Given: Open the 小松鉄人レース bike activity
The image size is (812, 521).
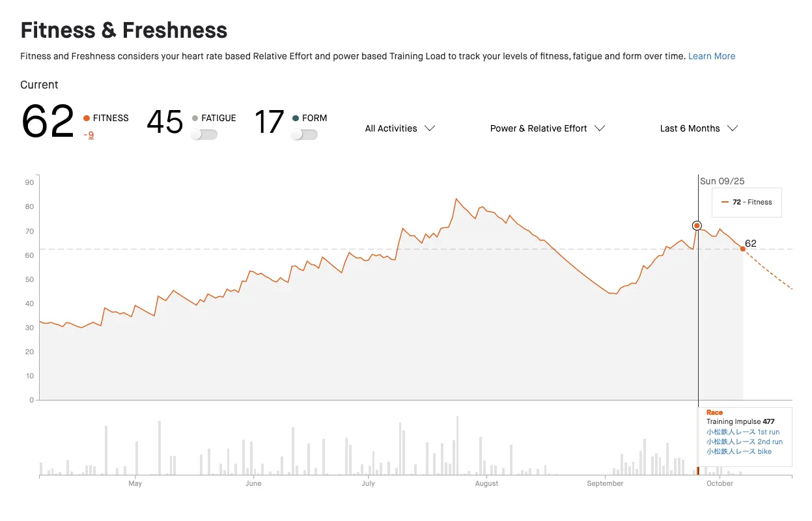Looking at the screenshot, I should click(x=738, y=451).
